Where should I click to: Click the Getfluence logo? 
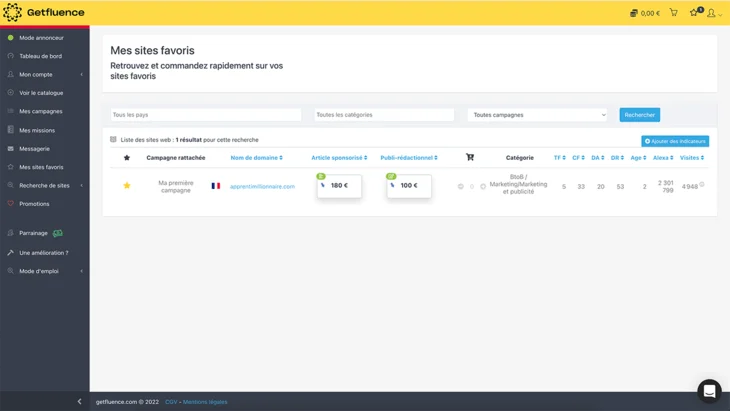(x=44, y=13)
